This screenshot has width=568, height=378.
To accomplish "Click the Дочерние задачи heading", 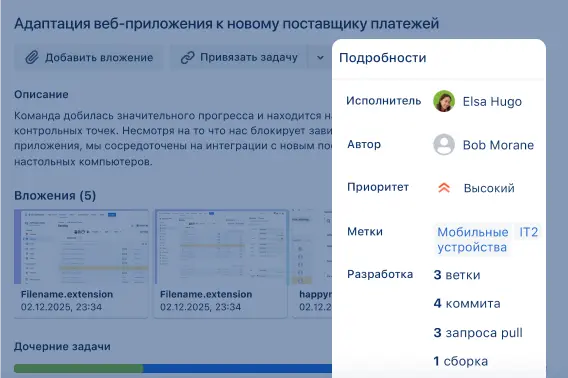I will tap(62, 347).
